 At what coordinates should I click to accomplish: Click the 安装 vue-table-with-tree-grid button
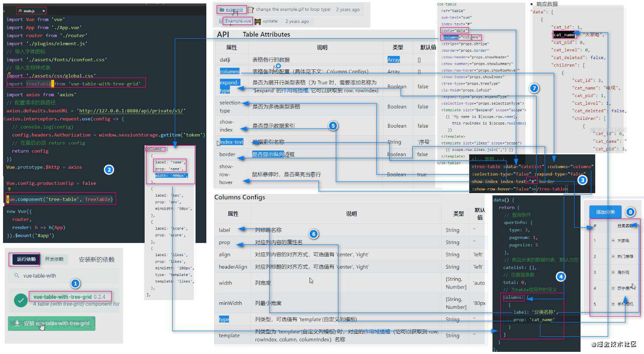tap(52, 323)
